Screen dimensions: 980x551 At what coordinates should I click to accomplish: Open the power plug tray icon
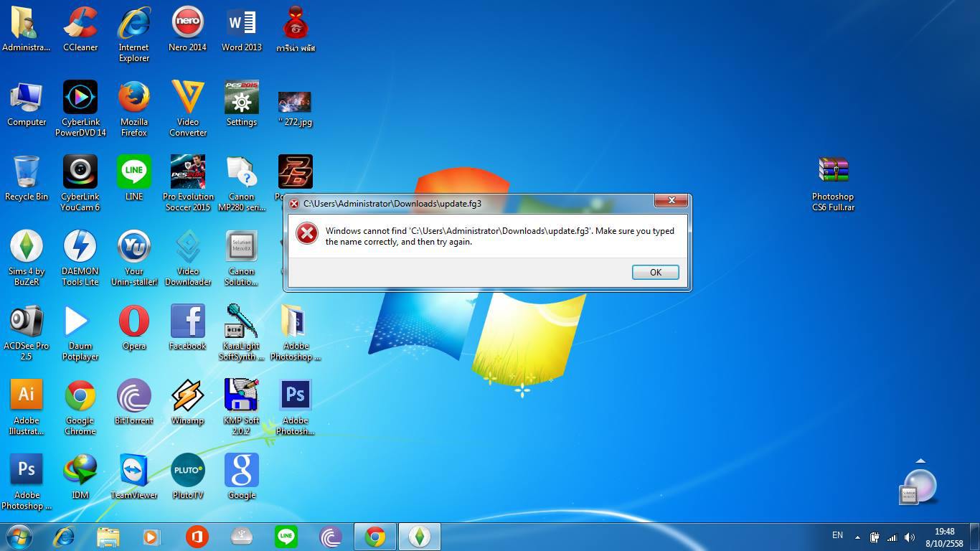[875, 537]
